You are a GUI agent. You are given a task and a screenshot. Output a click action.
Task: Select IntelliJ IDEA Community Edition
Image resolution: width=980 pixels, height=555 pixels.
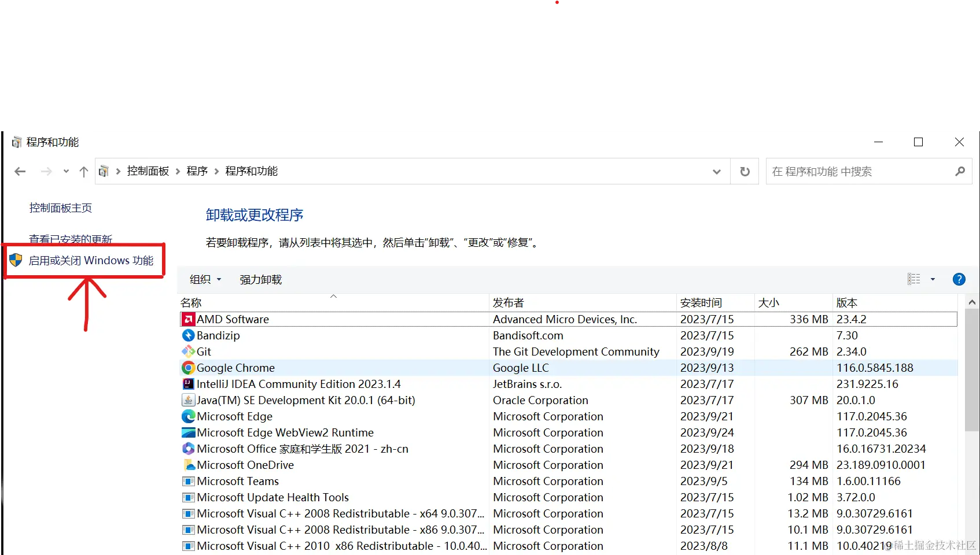(x=299, y=383)
